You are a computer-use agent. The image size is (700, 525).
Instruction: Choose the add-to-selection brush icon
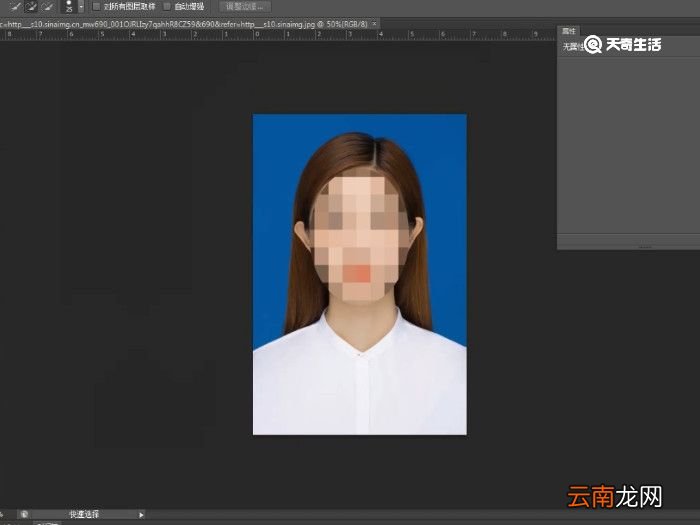(31, 6)
